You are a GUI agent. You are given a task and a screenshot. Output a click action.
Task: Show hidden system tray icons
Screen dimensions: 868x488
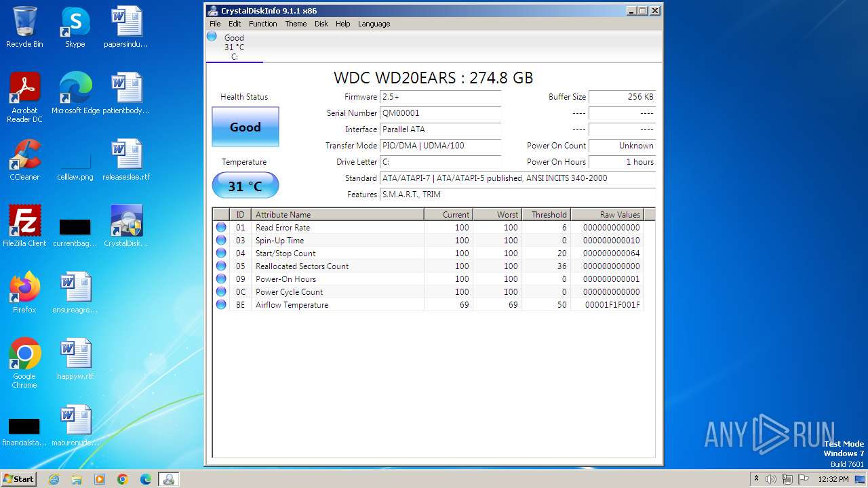[756, 479]
